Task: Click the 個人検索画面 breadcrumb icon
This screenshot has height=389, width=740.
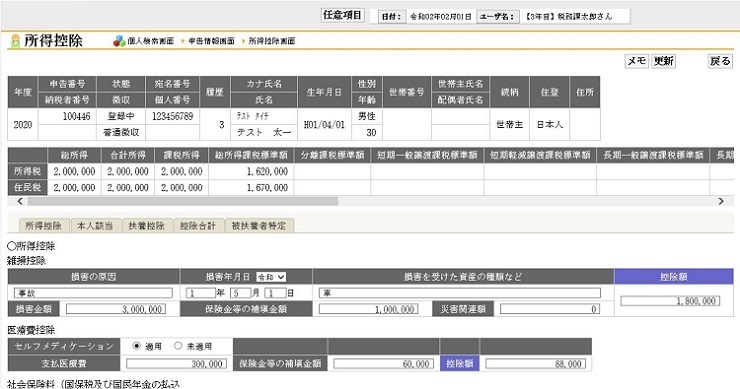Action: click(119, 41)
